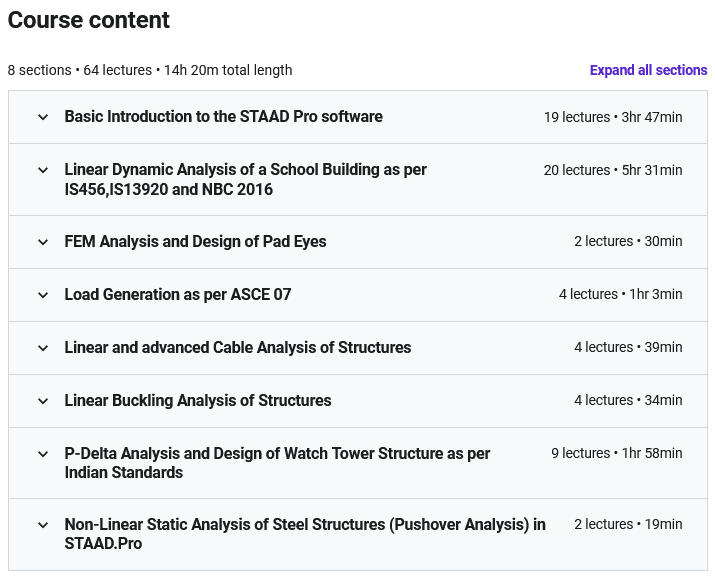This screenshot has height=576, width=715.
Task: Open Load Generation as per ASCE 07 title
Action: pos(178,295)
